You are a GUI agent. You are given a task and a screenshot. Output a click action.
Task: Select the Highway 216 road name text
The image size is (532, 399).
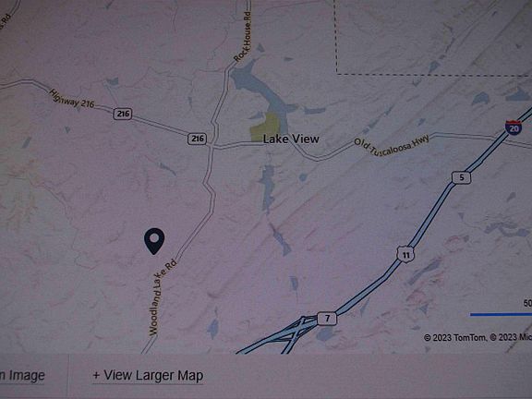point(71,99)
